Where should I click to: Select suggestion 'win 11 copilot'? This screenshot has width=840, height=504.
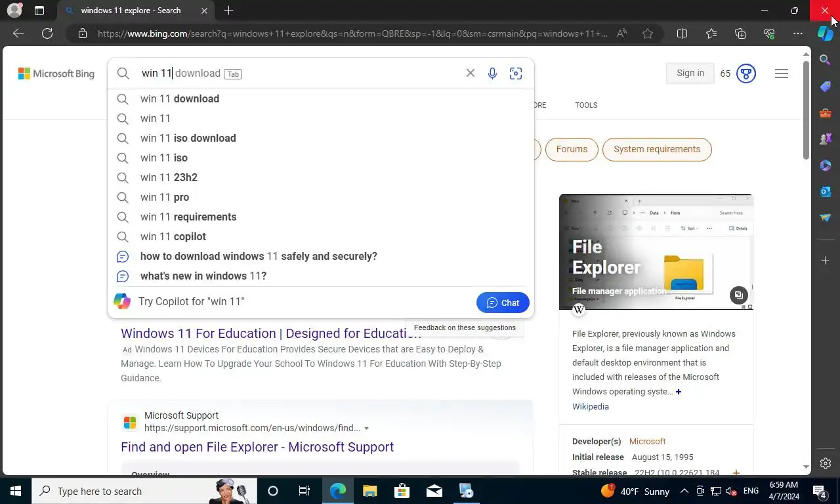[x=320, y=236]
